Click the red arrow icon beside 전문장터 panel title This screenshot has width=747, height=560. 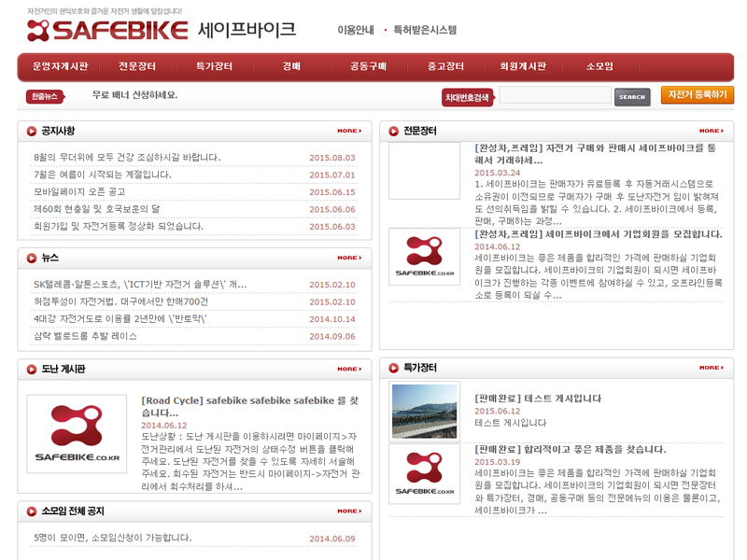click(x=393, y=131)
